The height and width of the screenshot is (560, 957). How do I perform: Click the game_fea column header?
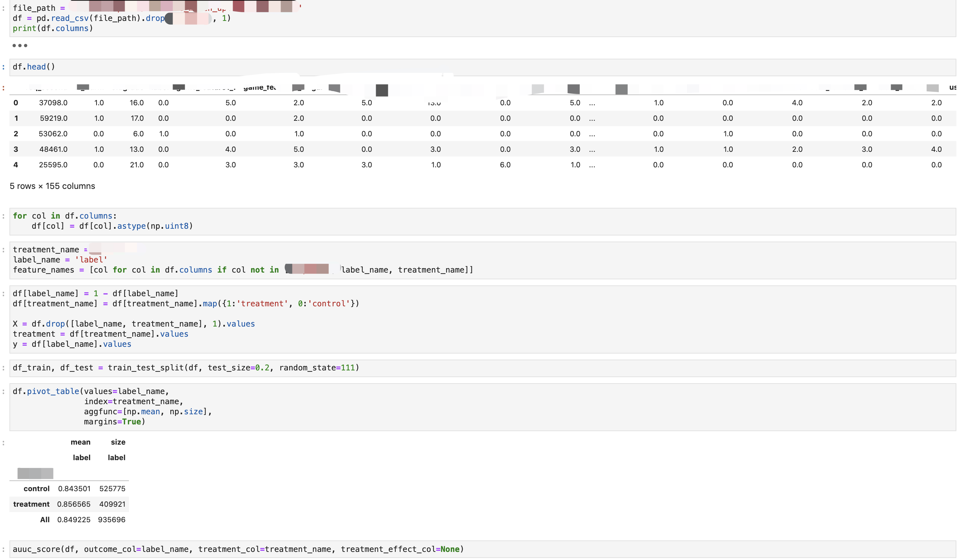260,87
